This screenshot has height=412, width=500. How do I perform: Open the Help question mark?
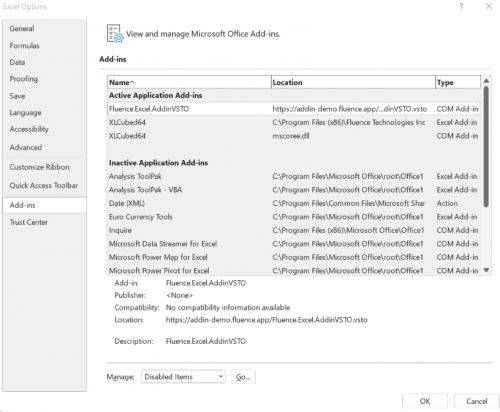coord(461,6)
